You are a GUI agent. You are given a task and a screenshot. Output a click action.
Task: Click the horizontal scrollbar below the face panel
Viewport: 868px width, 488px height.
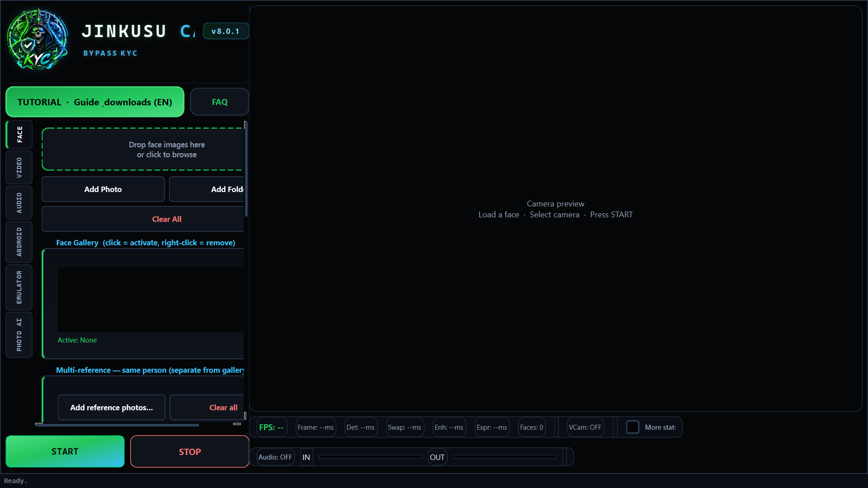(x=118, y=425)
